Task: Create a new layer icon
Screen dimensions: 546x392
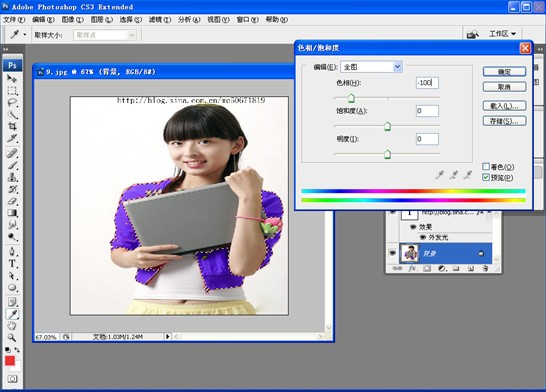Action: [x=470, y=268]
